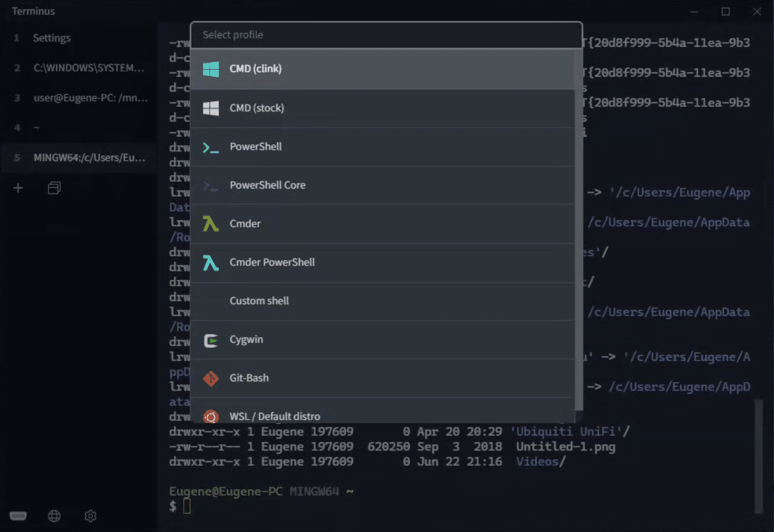Select the Cmder PowerShell profile
This screenshot has height=532, width=774.
[x=272, y=262]
